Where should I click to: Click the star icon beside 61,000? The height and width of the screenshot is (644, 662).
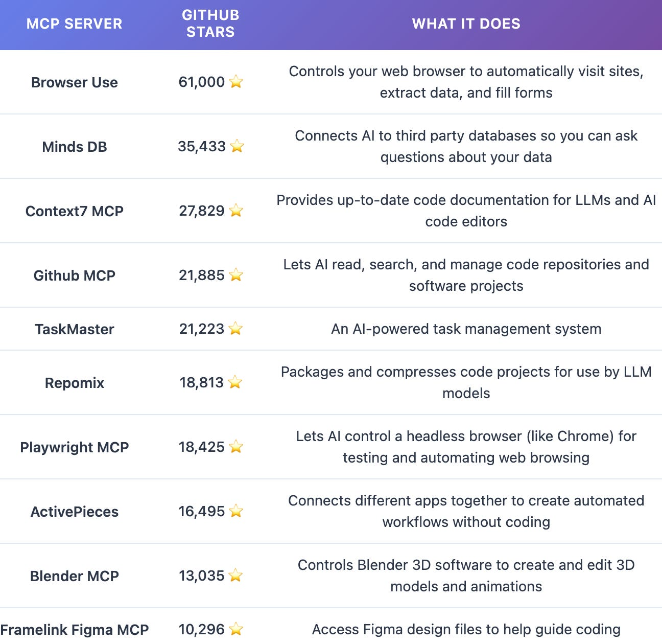(236, 82)
